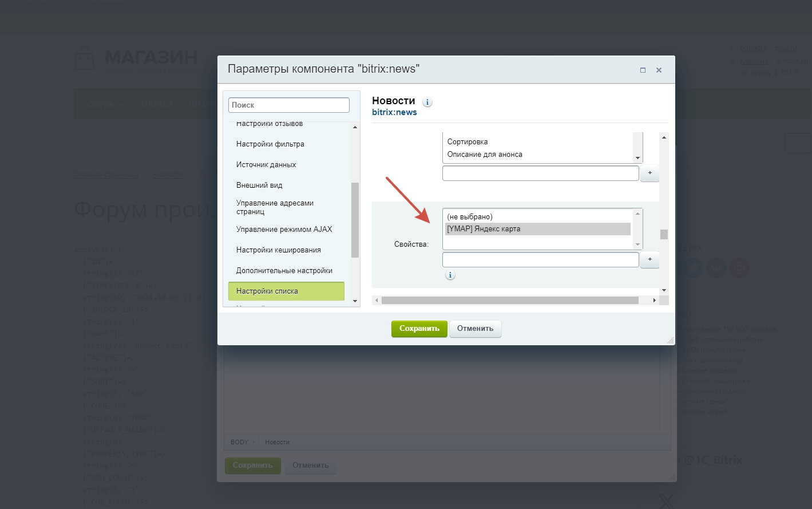Click the info icon below the Свойства input

coord(450,275)
